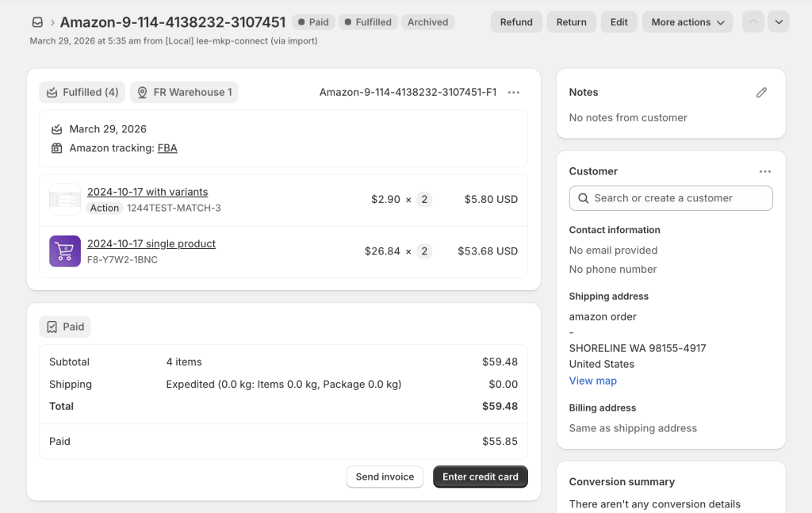Go to the next order using down arrow
The image size is (812, 513).
coord(779,22)
